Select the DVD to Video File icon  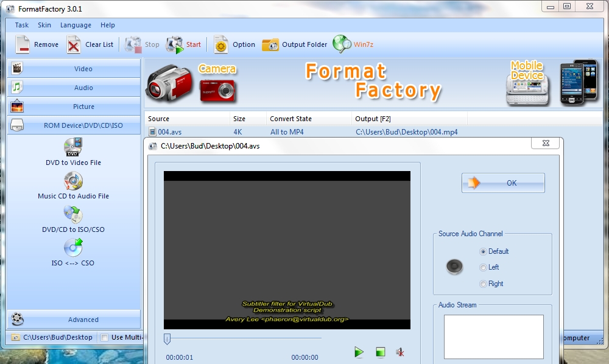pyautogui.click(x=73, y=147)
